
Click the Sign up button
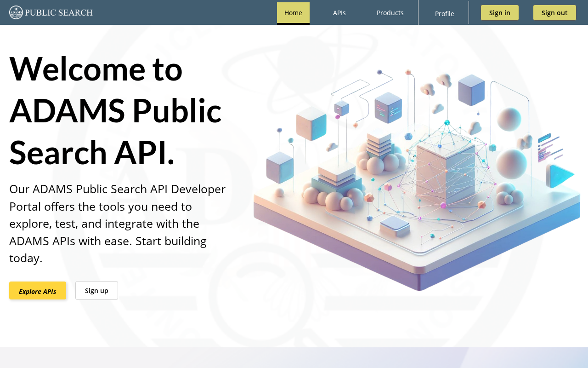click(x=96, y=290)
